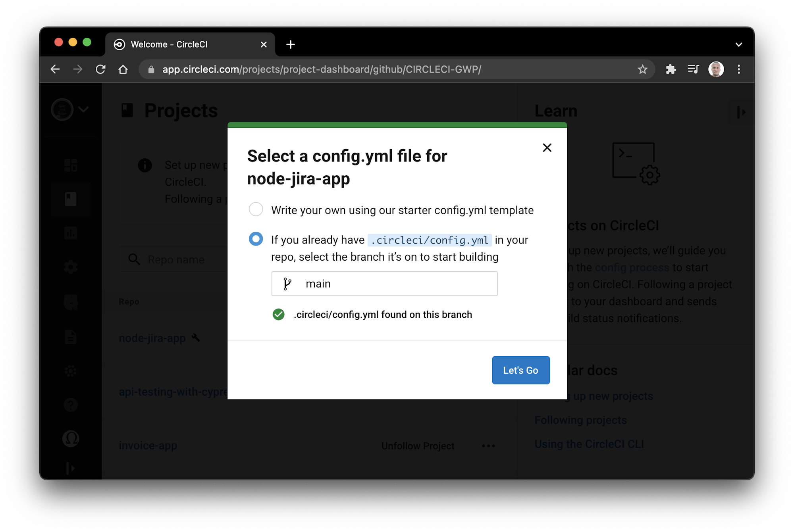794x532 pixels.
Task: Expand the organization switcher chevron in sidebar
Action: pyautogui.click(x=83, y=109)
